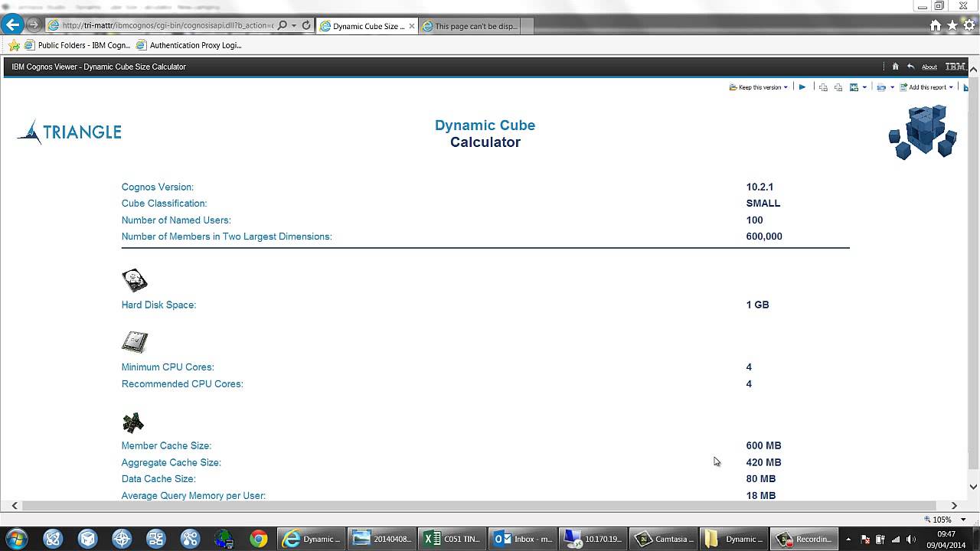Select the "Hard Disk Space:" label
Image resolution: width=980 pixels, height=551 pixels.
coord(158,305)
